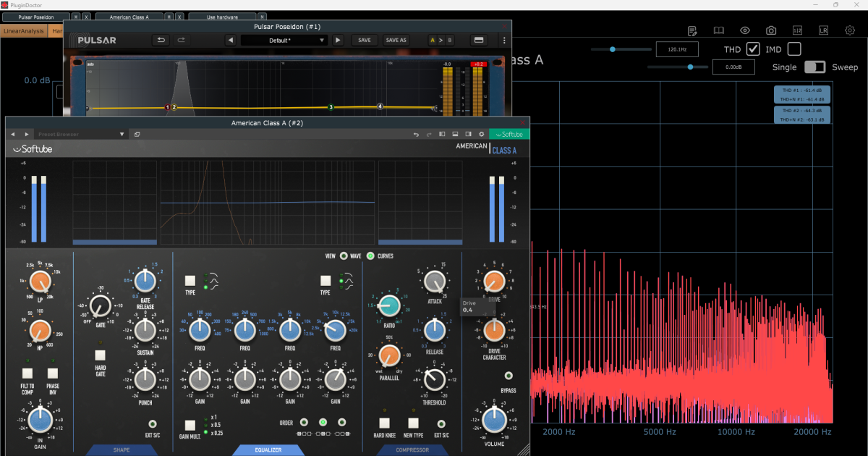Click previous preset arrow in American Class A
The height and width of the screenshot is (456, 868).
click(x=13, y=134)
